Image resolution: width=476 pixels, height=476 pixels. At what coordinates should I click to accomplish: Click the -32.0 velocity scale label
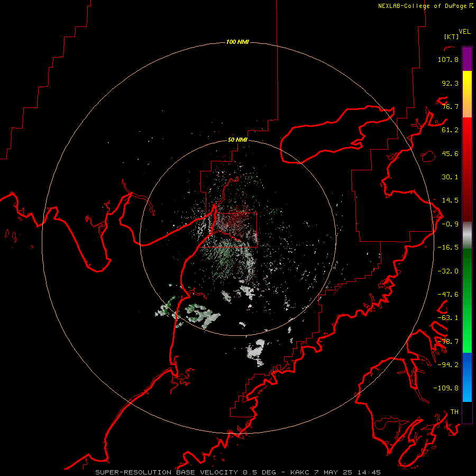[x=448, y=271]
